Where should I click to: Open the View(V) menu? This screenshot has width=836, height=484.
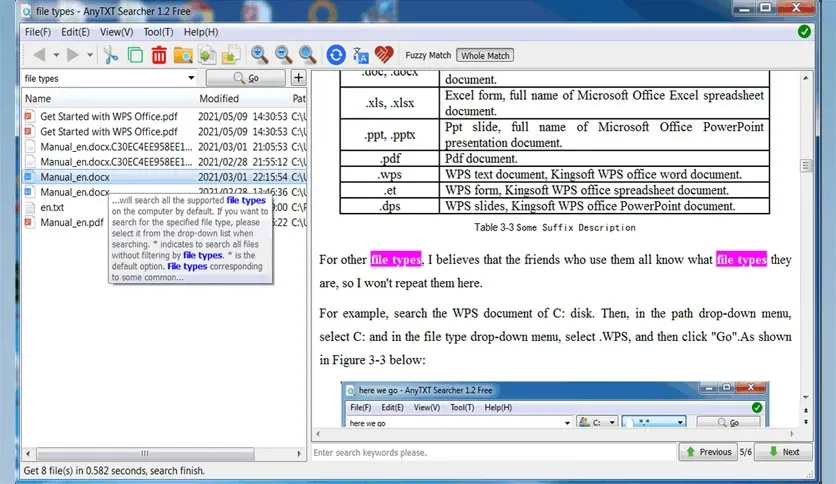pos(117,32)
